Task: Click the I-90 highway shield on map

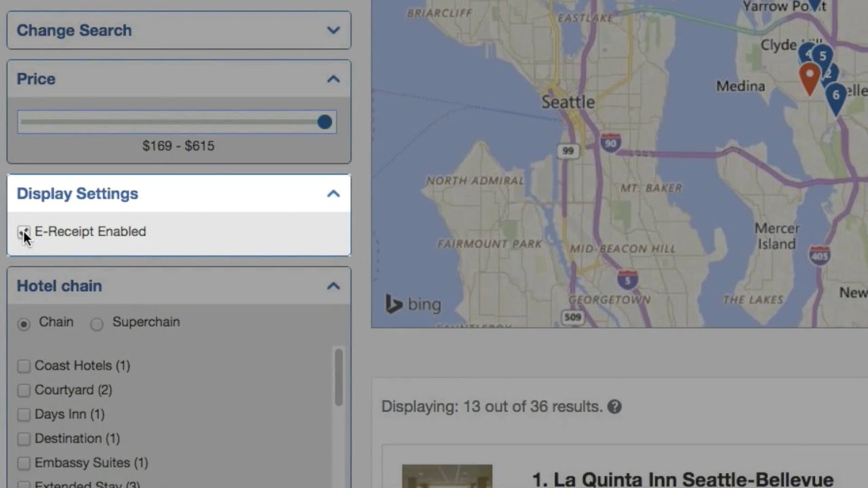Action: [611, 143]
